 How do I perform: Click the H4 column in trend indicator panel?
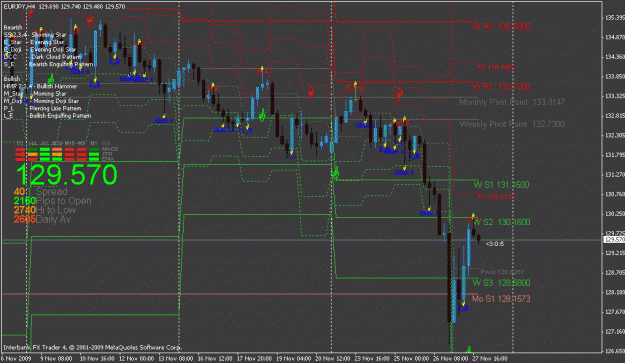(x=33, y=143)
